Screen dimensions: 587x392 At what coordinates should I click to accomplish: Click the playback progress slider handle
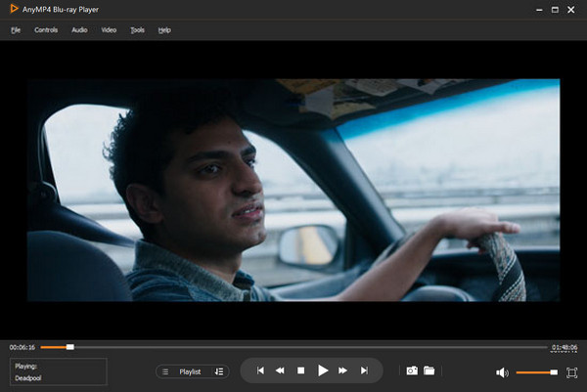[x=70, y=347]
